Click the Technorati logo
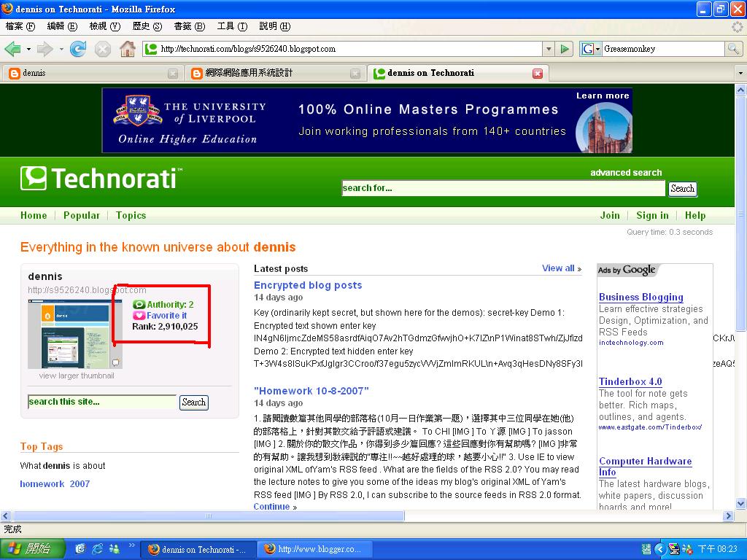The width and height of the screenshot is (747, 560). pyautogui.click(x=101, y=179)
